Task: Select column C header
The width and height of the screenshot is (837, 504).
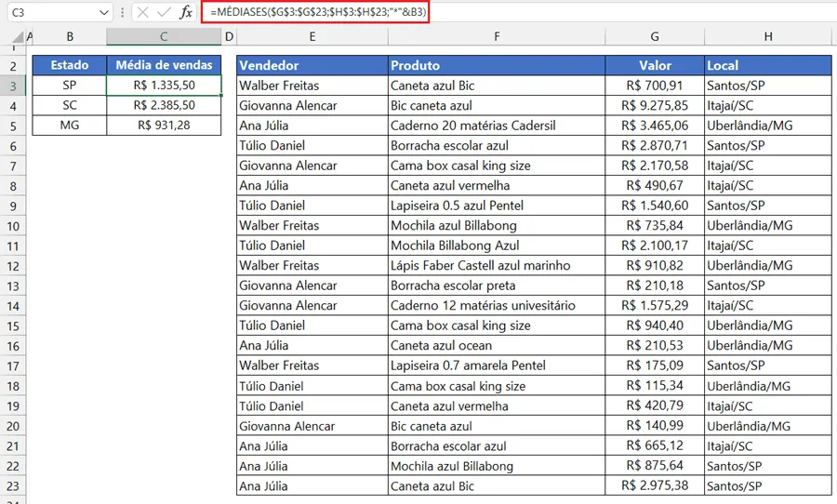Action: click(164, 37)
